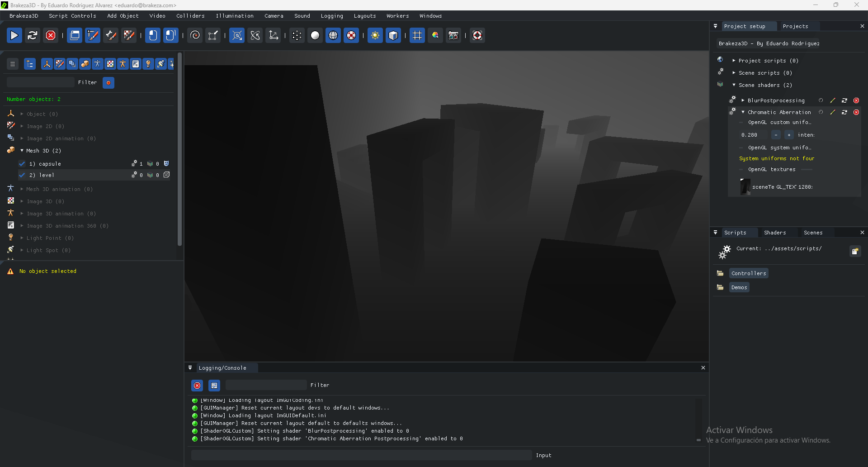Open the Illumination menu
The height and width of the screenshot is (467, 868).
click(234, 16)
